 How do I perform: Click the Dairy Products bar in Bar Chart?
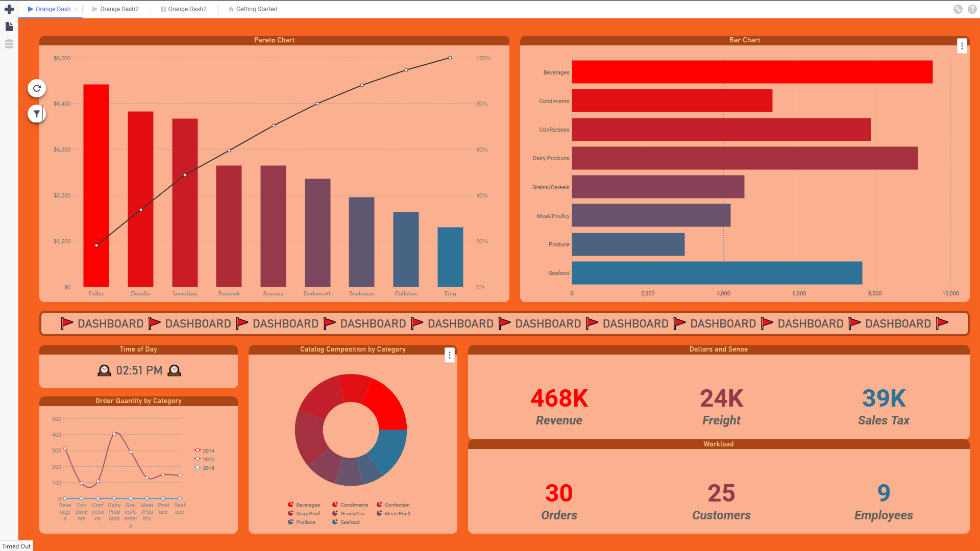(x=741, y=158)
